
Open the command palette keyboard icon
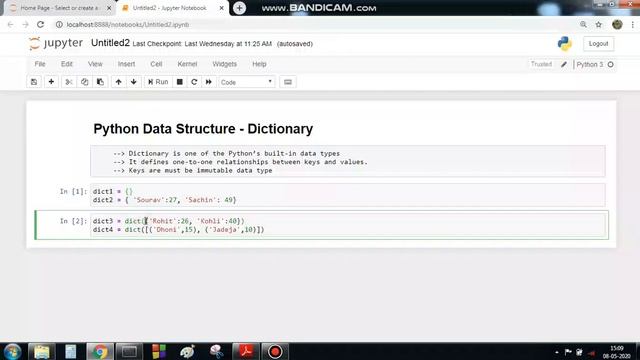tap(288, 82)
